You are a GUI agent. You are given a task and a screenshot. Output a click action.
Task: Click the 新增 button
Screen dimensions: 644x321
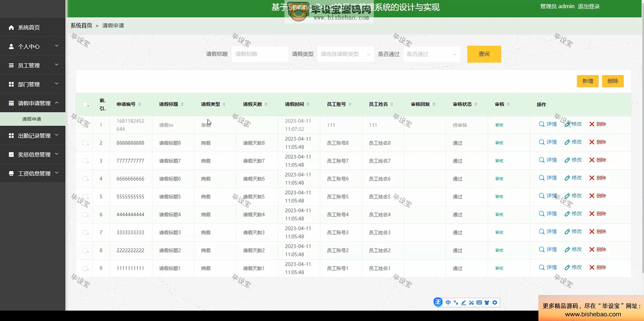(x=588, y=81)
